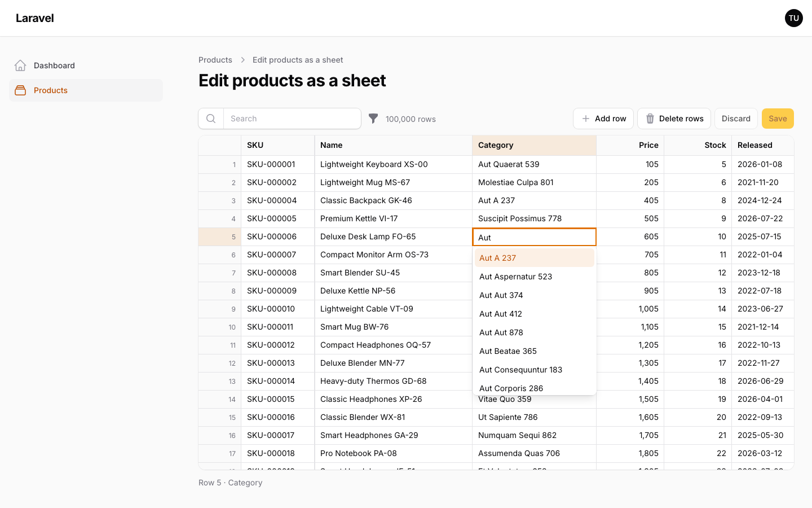Click the breadcrumb chevron separator

coord(242,60)
